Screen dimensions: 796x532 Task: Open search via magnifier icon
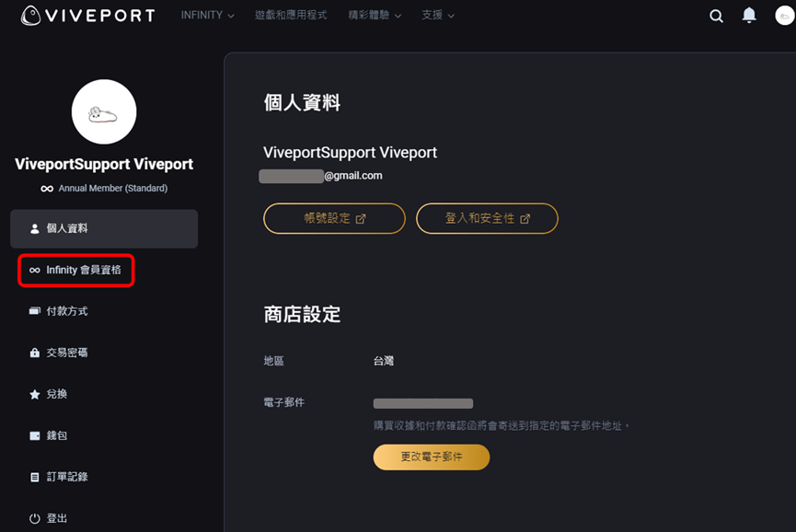(x=716, y=17)
